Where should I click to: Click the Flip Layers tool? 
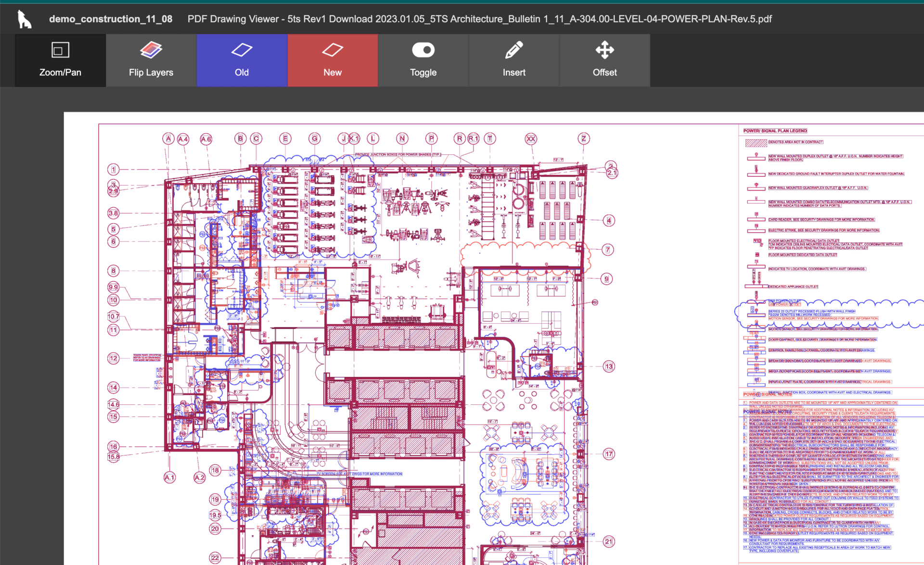tap(151, 60)
